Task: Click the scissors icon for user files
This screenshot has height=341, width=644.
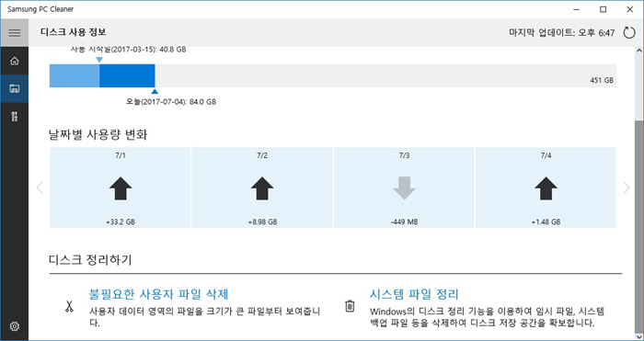Action: [x=69, y=306]
